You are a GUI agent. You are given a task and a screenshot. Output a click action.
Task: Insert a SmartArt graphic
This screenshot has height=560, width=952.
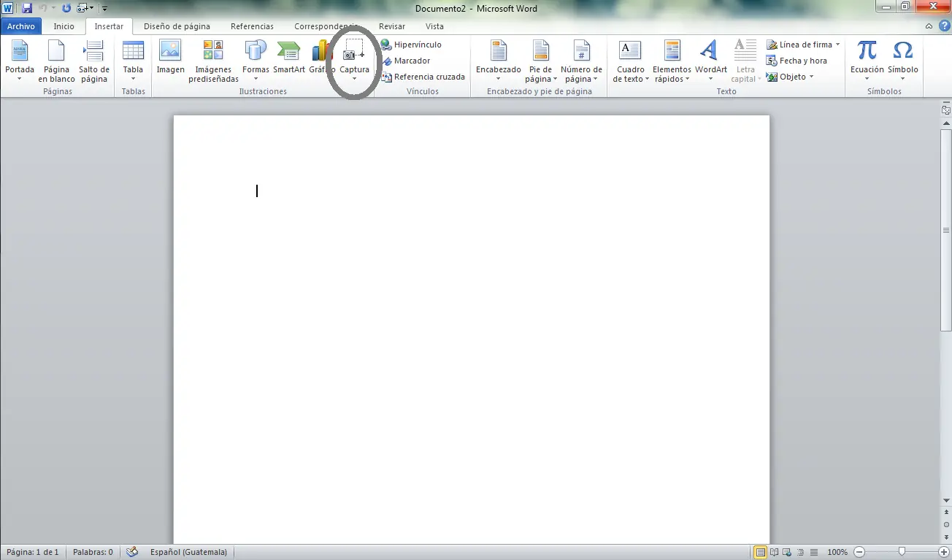[x=289, y=57]
